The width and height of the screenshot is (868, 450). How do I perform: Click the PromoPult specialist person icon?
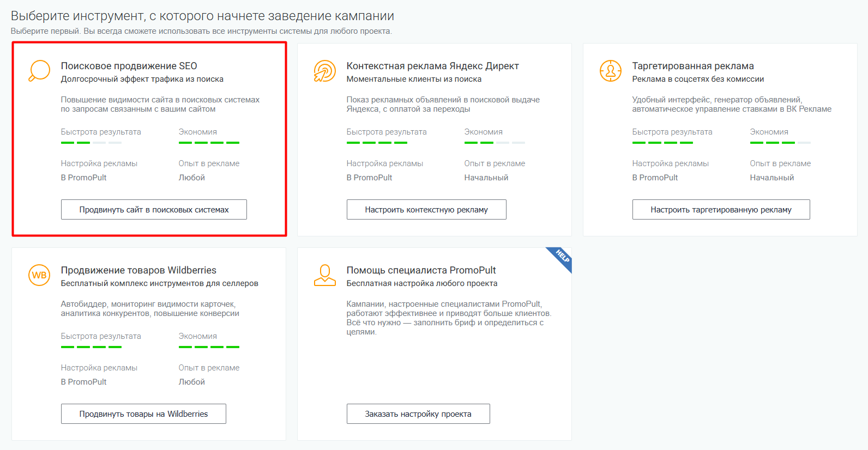[325, 275]
